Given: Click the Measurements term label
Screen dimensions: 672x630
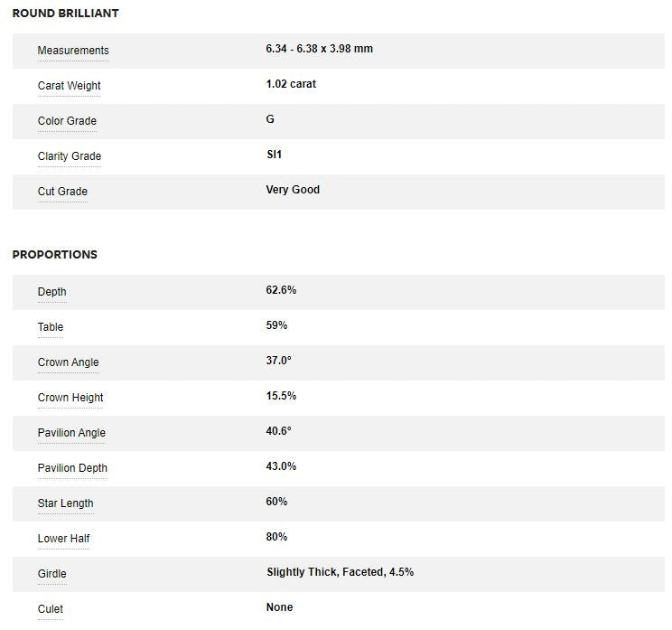Looking at the screenshot, I should (x=73, y=51).
